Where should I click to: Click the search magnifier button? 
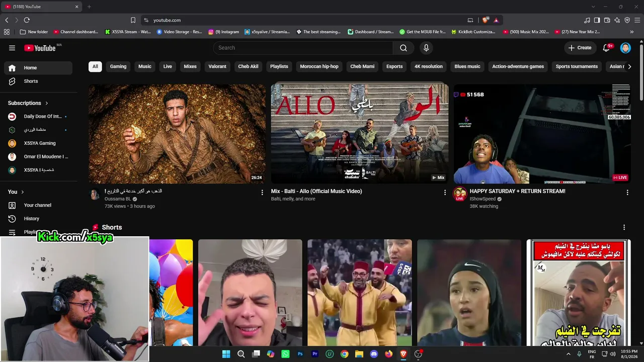(404, 48)
